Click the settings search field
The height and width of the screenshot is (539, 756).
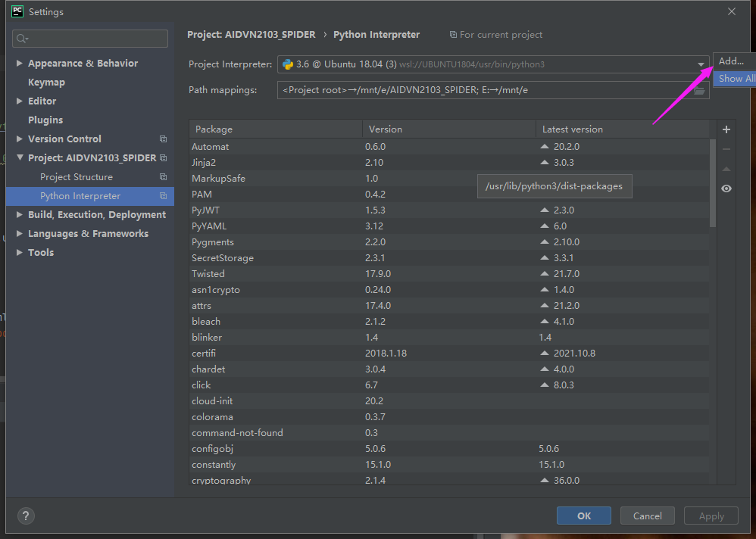[89, 38]
